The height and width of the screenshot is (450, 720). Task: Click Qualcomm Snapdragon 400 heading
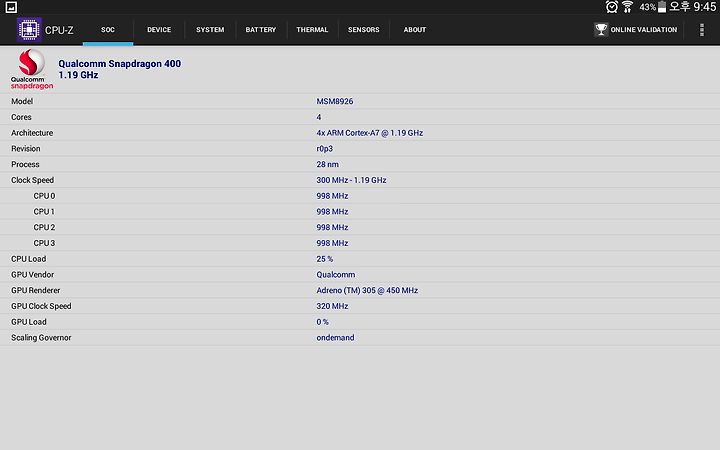[x=119, y=64]
